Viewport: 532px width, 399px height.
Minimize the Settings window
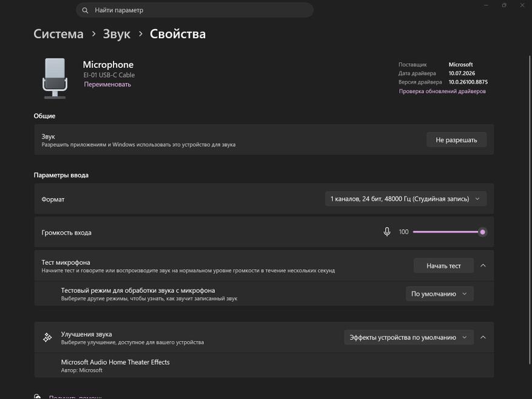tap(486, 5)
